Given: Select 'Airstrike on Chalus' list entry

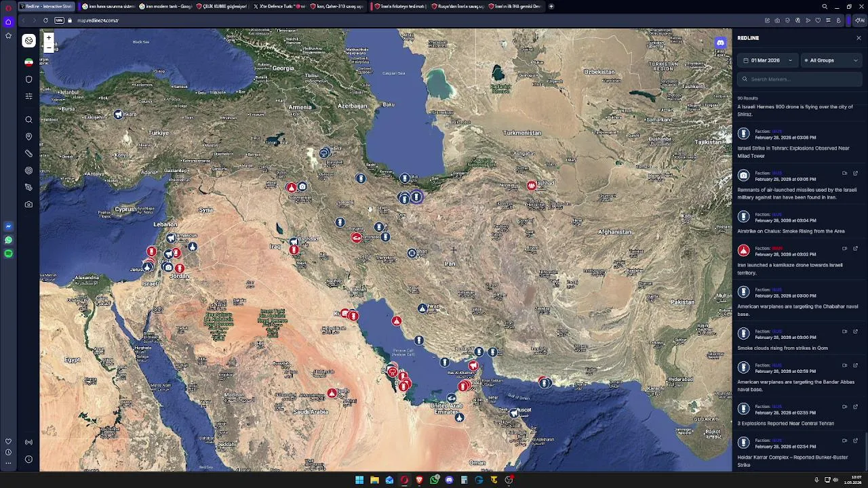Looking at the screenshot, I should point(799,222).
